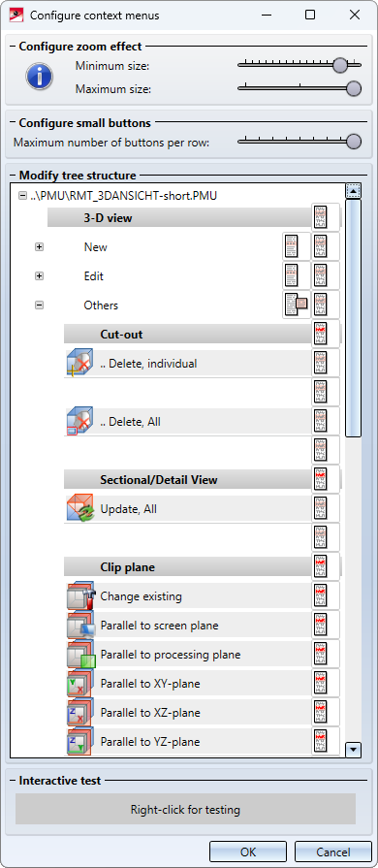Toggle the submenu icon in Others row
This screenshot has height=868, width=378.
click(297, 305)
